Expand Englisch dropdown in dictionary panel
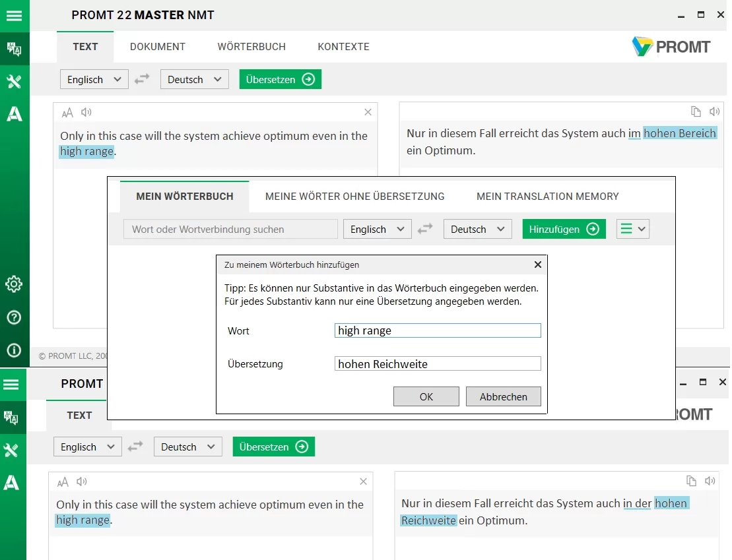This screenshot has width=732, height=560. tap(377, 229)
